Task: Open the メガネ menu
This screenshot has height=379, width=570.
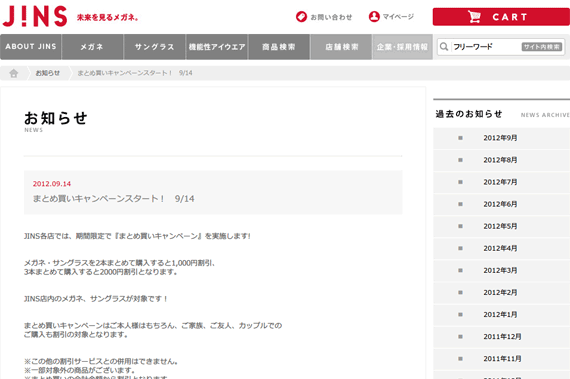Action: [92, 47]
